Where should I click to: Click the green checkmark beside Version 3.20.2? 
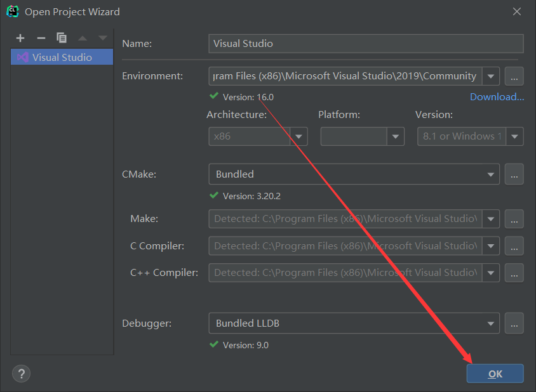[214, 195]
